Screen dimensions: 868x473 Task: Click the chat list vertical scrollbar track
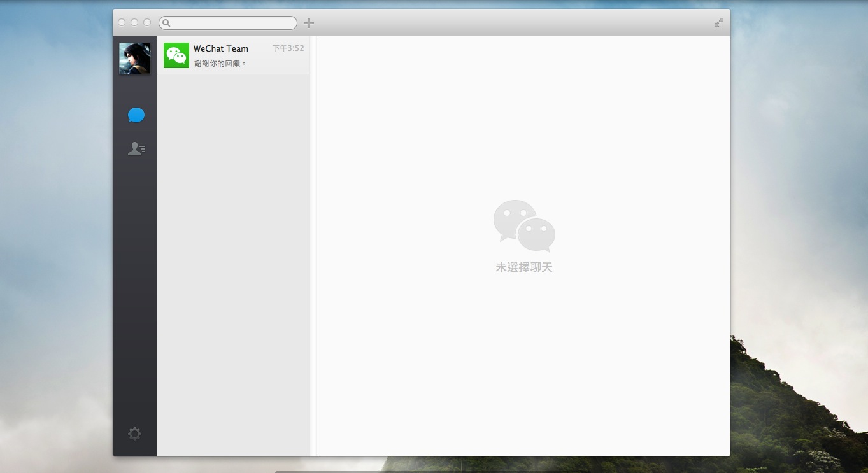tap(313, 255)
